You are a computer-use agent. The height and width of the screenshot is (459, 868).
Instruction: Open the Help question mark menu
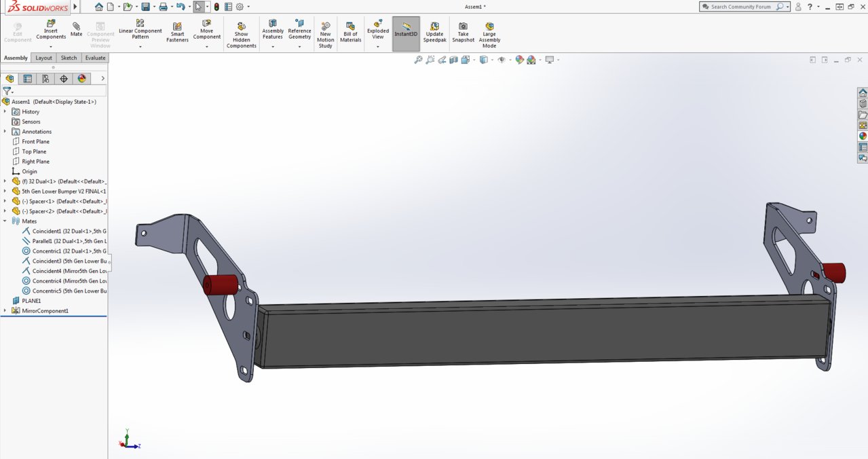click(810, 7)
